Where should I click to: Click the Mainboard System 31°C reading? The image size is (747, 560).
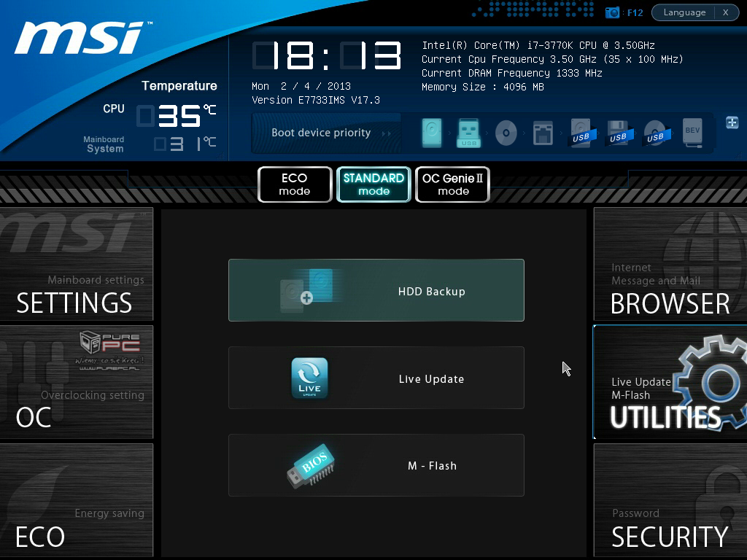tap(185, 144)
